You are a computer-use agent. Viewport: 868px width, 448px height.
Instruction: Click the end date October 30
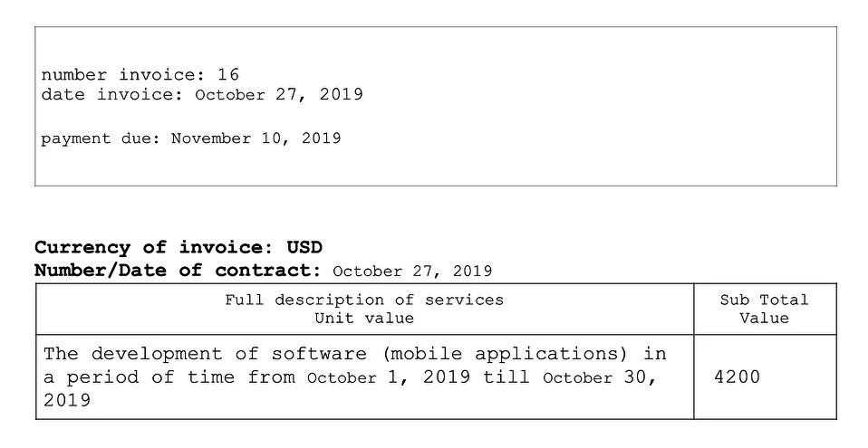[x=600, y=377]
